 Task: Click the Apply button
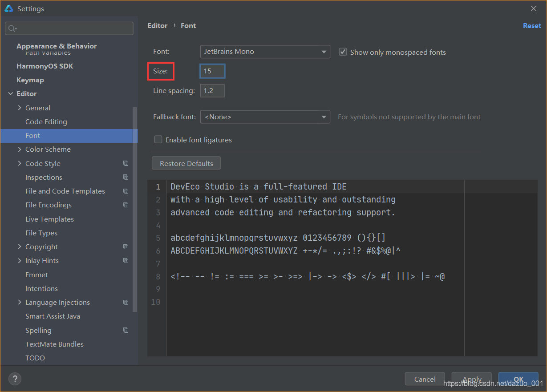point(472,379)
